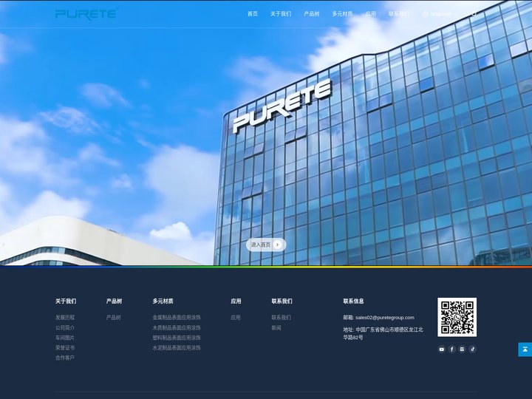Click 产品树 link under footer 产品树 heading

point(113,318)
